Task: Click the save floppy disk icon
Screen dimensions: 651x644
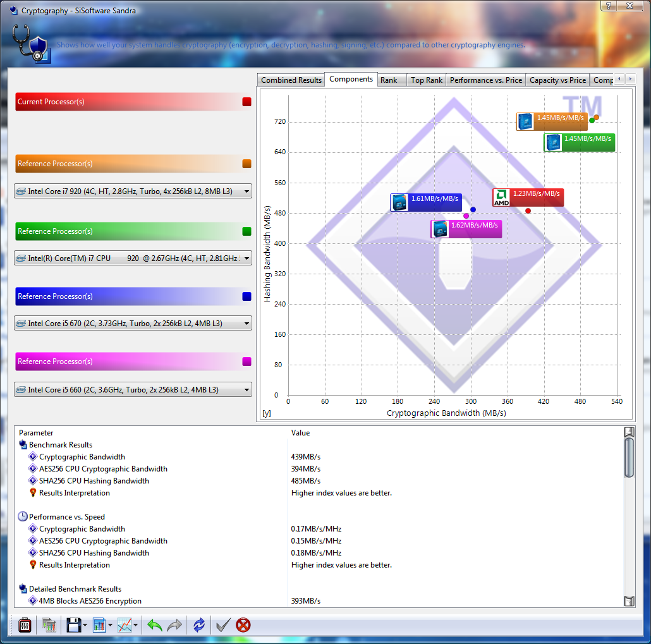Action: pos(73,625)
